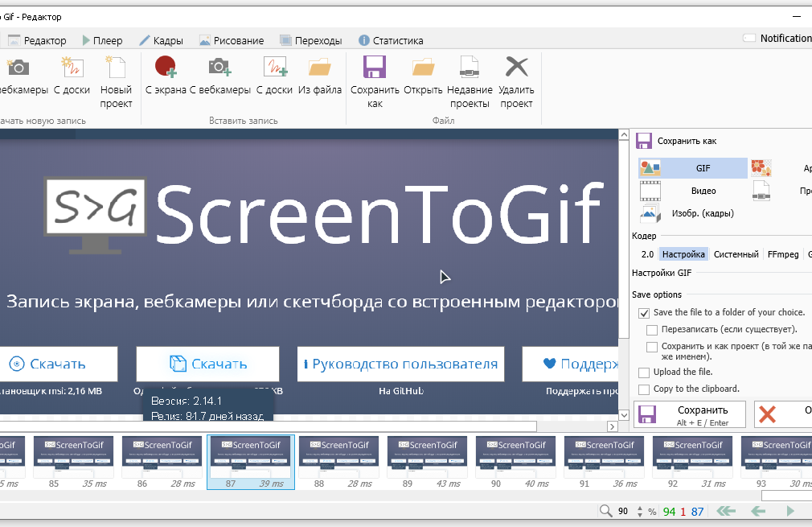812x527 pixels.
Task: Switch to the Статистика tab
Action: tap(391, 40)
